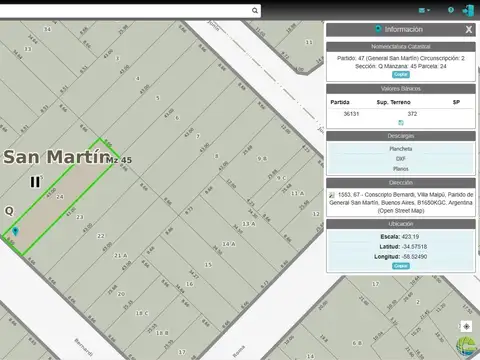Copy the Nomenclatura Catastral text
Screen dimensions: 480x360
[401, 74]
